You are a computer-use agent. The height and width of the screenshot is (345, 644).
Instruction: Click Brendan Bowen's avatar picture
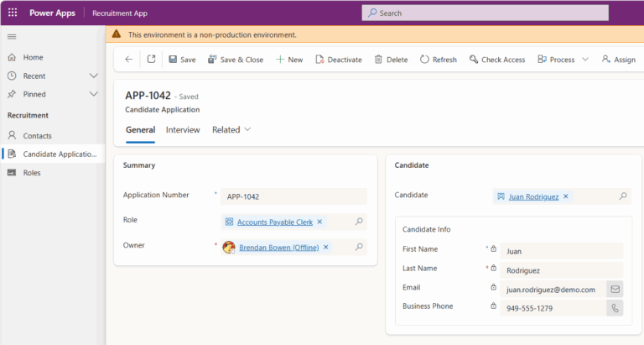tap(229, 247)
